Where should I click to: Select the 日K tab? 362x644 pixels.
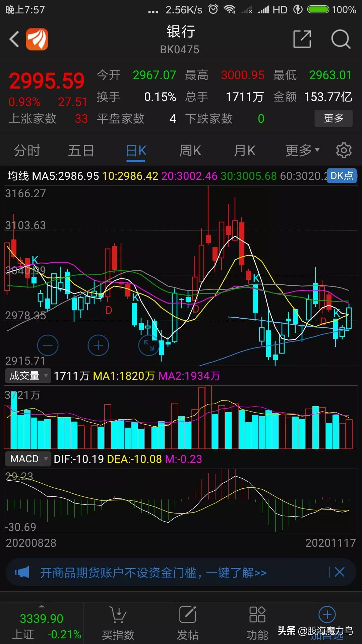(136, 151)
